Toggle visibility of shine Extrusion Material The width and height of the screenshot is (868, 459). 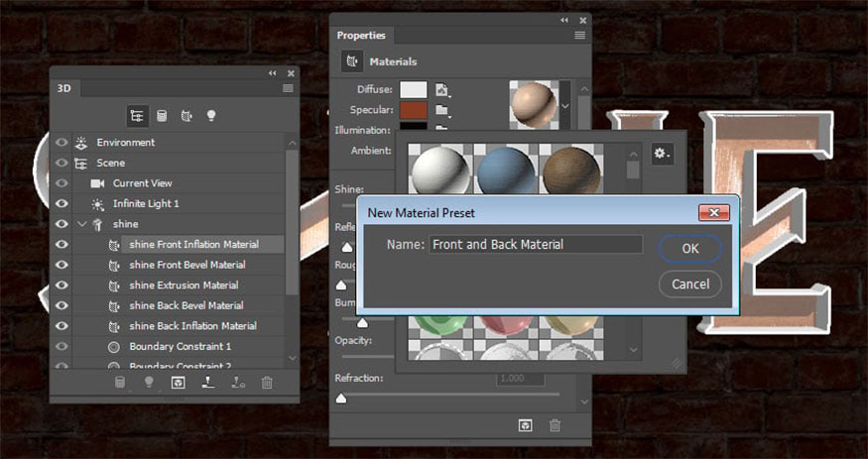pos(62,286)
